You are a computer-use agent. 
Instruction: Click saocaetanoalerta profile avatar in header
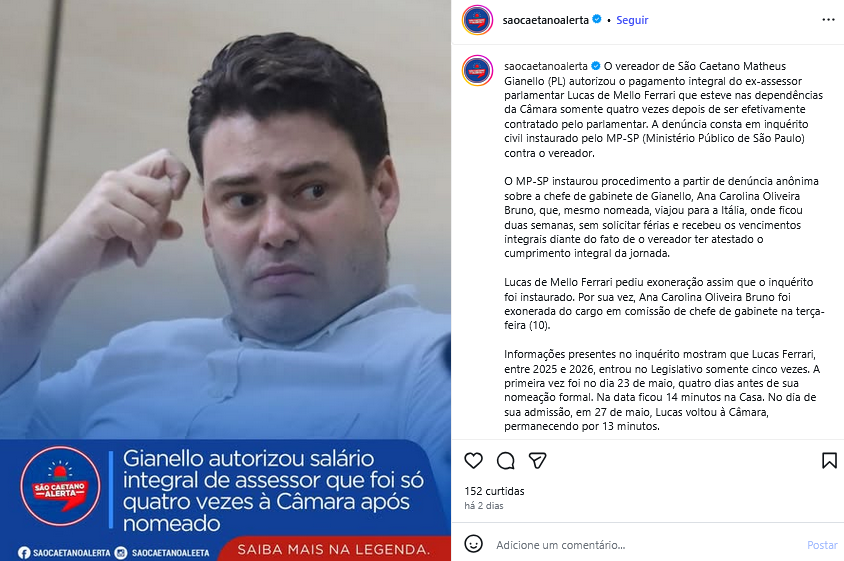pos(477,20)
